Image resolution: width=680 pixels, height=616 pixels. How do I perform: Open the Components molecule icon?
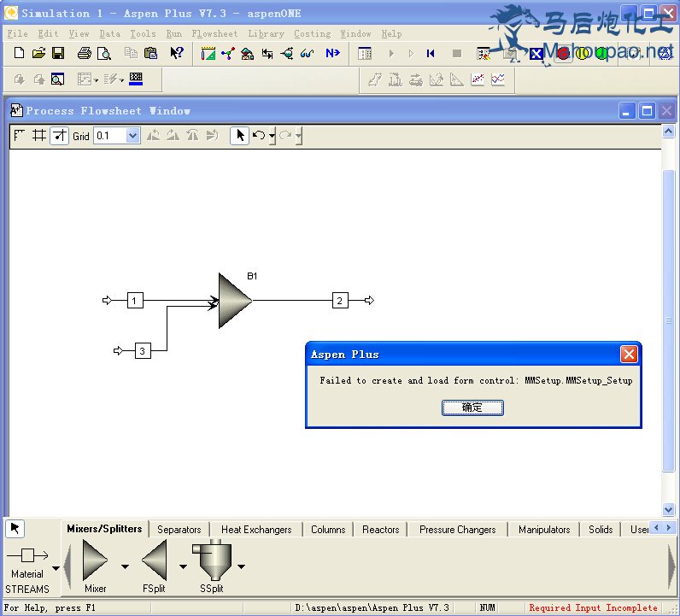(x=228, y=53)
